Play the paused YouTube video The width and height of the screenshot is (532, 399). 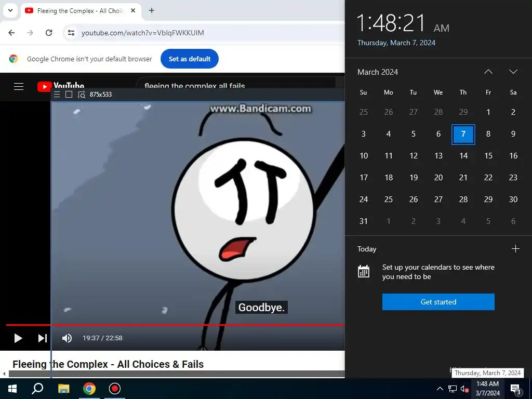[x=18, y=338]
